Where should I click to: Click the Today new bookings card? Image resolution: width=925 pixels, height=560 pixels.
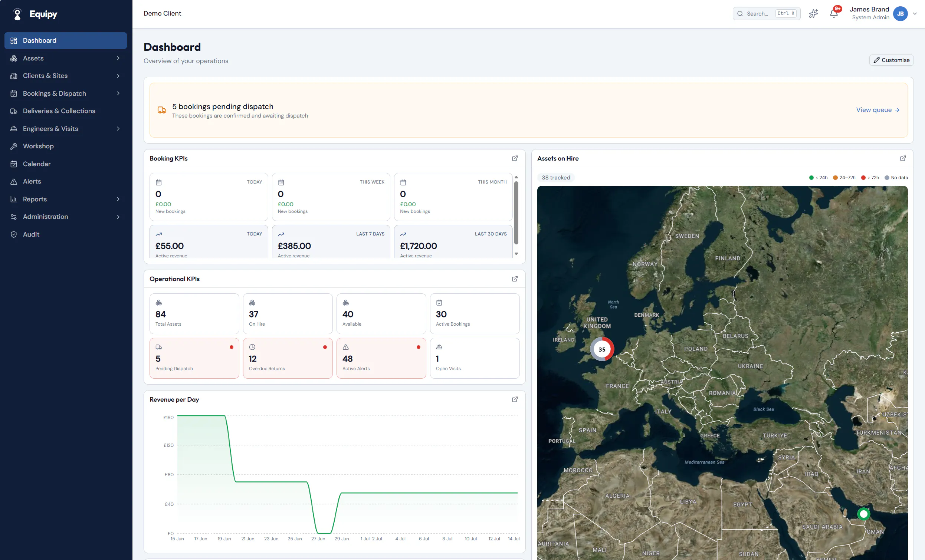209,197
